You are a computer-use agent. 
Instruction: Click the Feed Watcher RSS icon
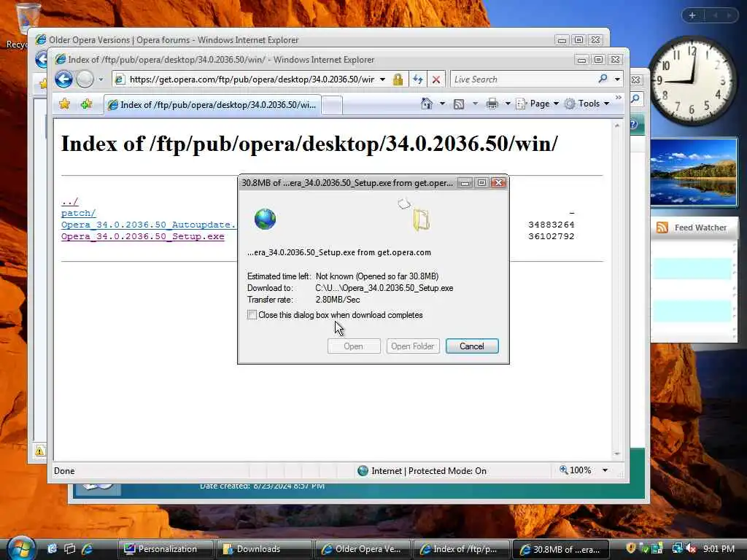(x=662, y=227)
